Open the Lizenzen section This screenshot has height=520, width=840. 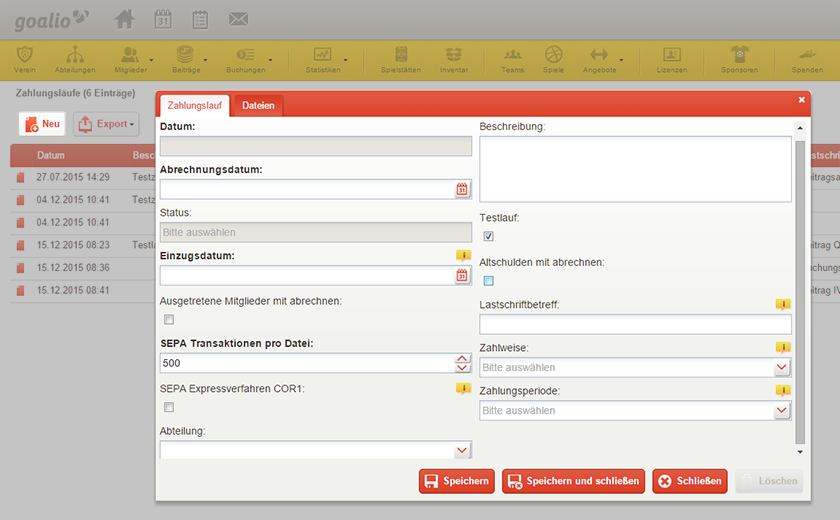pyautogui.click(x=672, y=59)
